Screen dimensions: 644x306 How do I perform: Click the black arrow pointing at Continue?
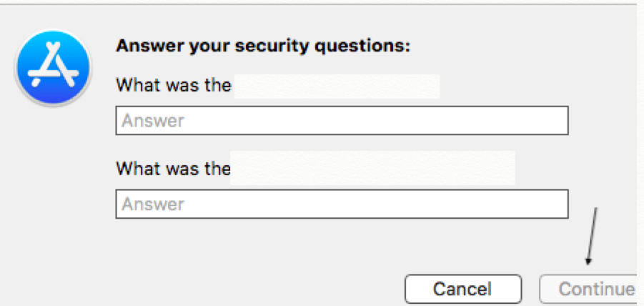(592, 236)
